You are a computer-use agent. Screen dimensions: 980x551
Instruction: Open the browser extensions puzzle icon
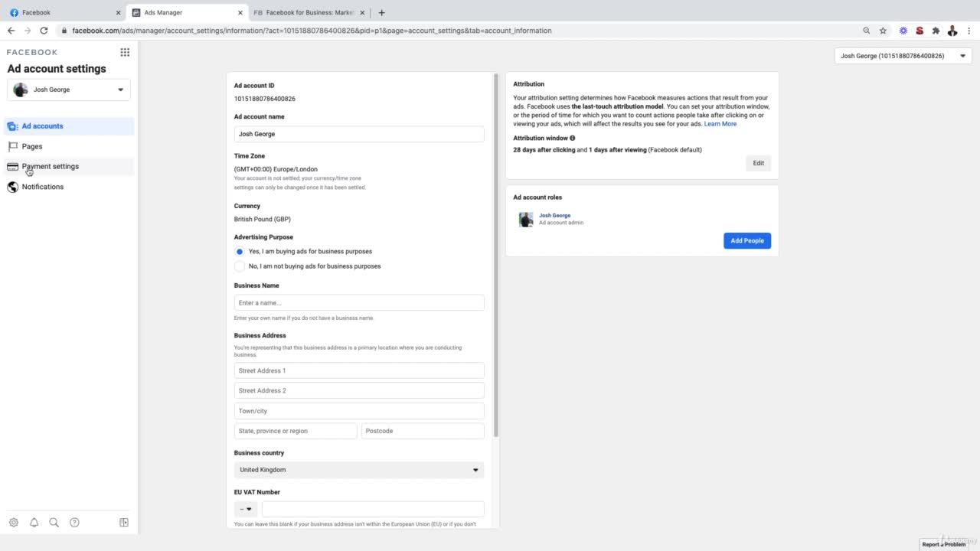point(936,31)
